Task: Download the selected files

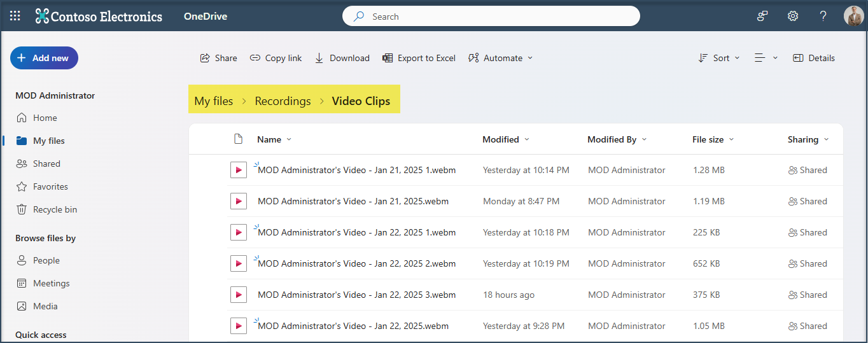Action: pyautogui.click(x=342, y=58)
